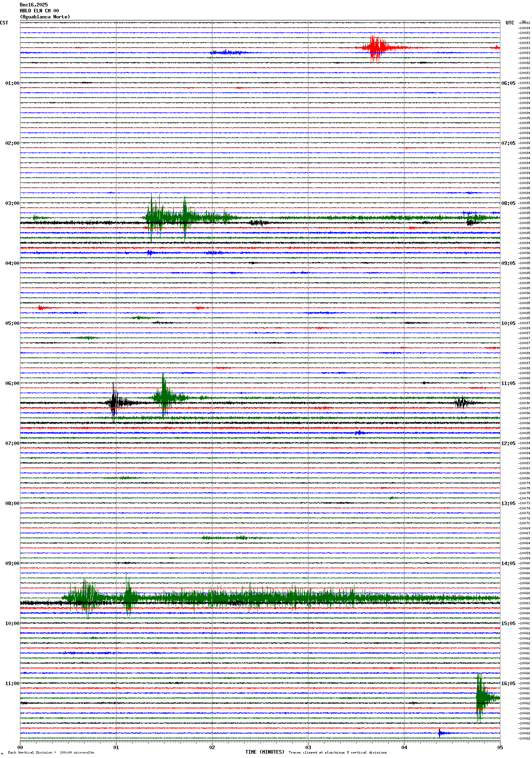Click the 09:00 CST time label
Viewport: 532px width, 758px height.
point(12,563)
